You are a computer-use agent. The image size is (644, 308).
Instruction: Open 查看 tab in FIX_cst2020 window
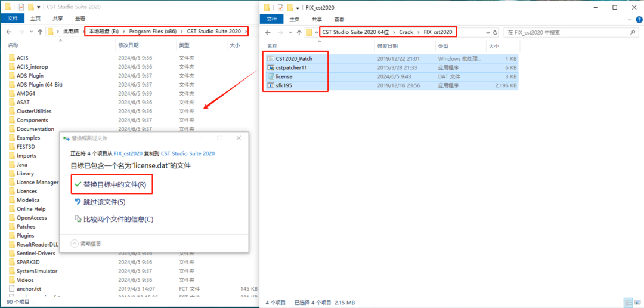(x=339, y=19)
